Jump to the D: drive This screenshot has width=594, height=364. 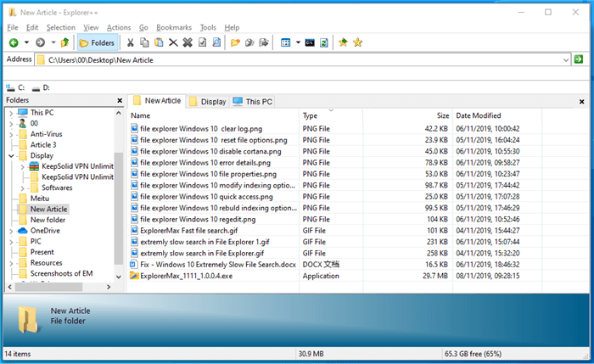point(41,87)
